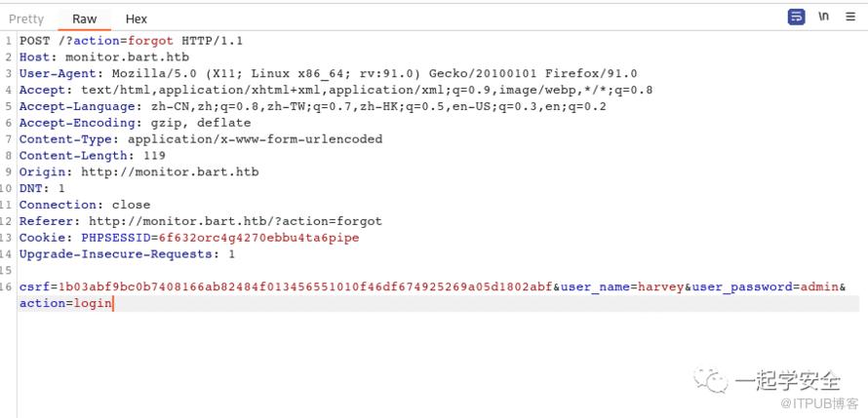Open the Hex tab
The width and height of the screenshot is (868, 418).
(137, 19)
